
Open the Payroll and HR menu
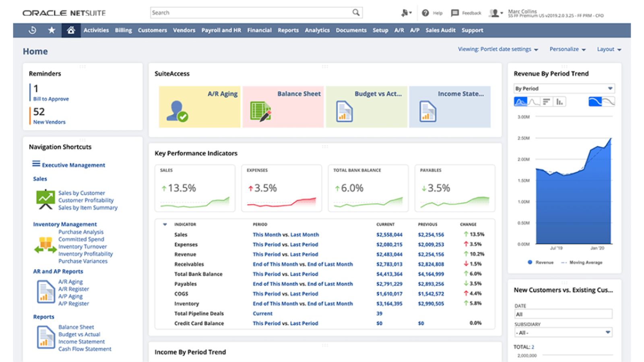221,30
